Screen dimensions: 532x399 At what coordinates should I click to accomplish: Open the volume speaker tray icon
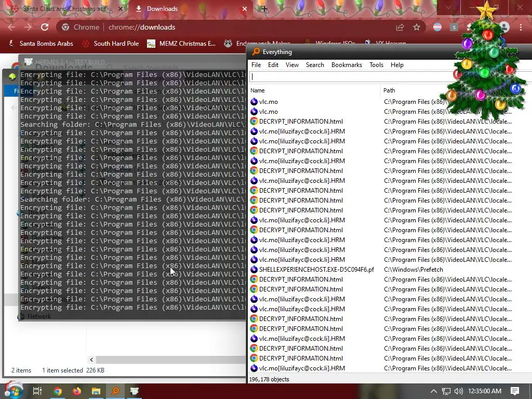click(x=458, y=391)
